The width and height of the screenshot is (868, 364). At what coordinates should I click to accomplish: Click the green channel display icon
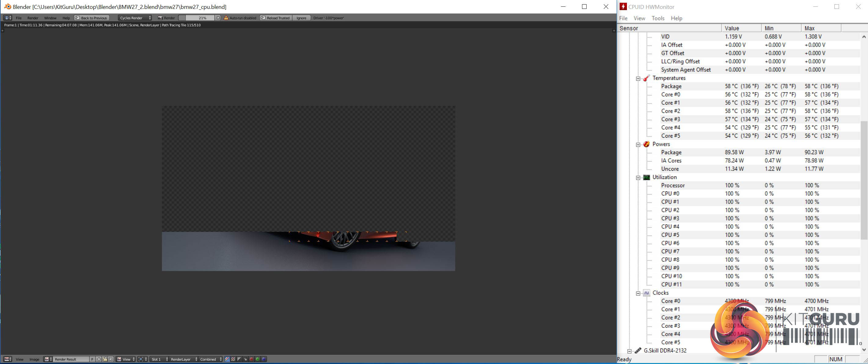pos(258,359)
